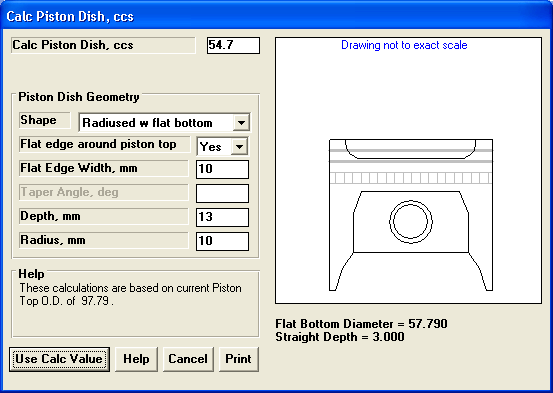
Task: Click the Cancel button
Action: pyautogui.click(x=188, y=359)
